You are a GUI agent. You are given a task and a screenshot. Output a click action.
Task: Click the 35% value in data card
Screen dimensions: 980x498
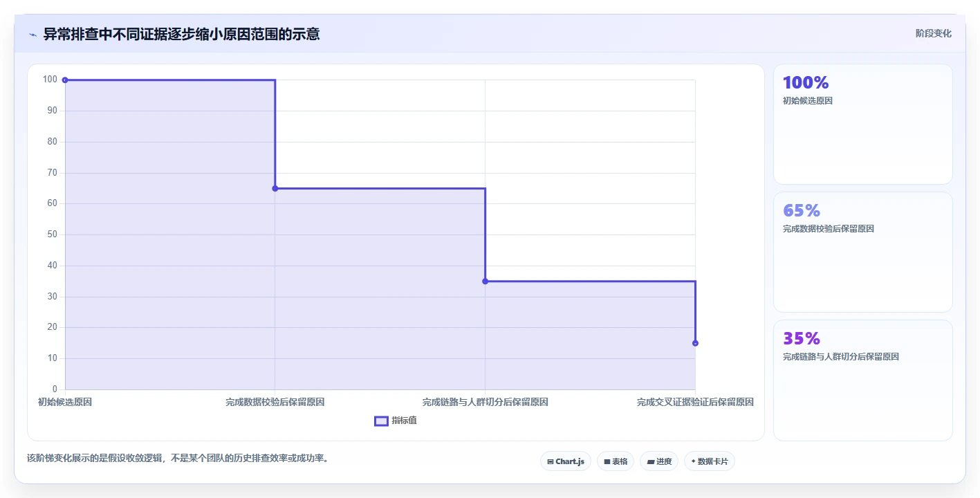pos(802,338)
